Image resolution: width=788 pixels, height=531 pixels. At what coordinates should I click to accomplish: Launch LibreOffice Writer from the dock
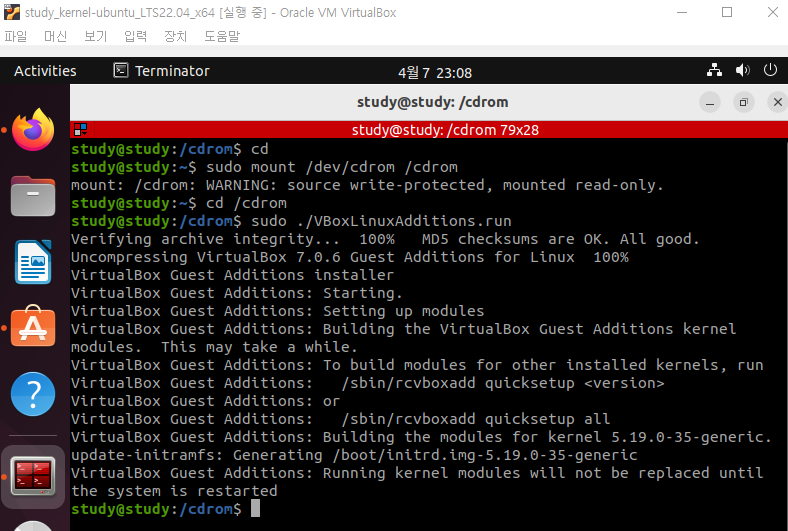(x=33, y=262)
